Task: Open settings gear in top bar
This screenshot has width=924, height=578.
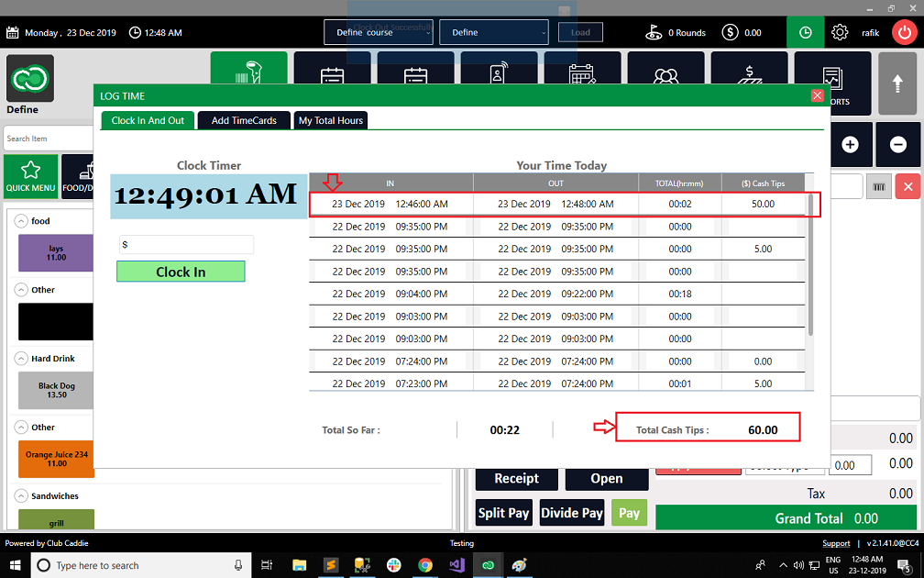Action: [840, 32]
